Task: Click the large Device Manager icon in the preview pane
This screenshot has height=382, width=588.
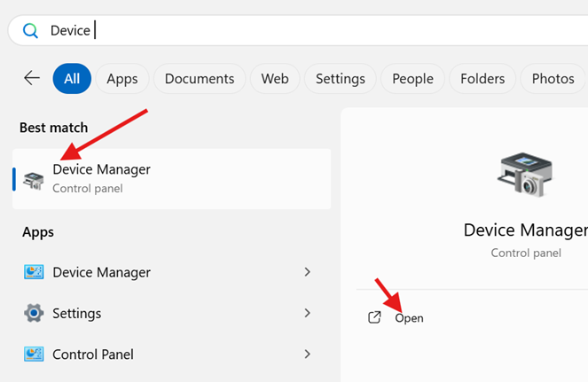Action: coord(524,172)
